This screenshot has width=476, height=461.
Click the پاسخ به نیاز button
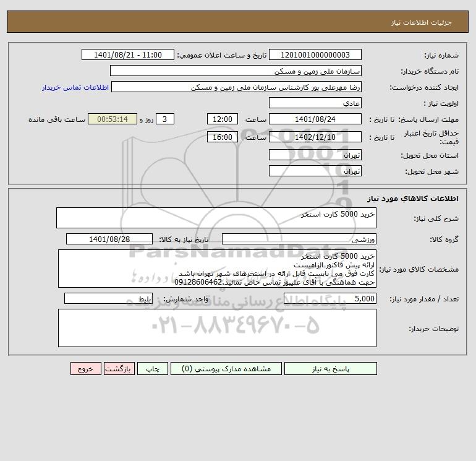pos(331,369)
